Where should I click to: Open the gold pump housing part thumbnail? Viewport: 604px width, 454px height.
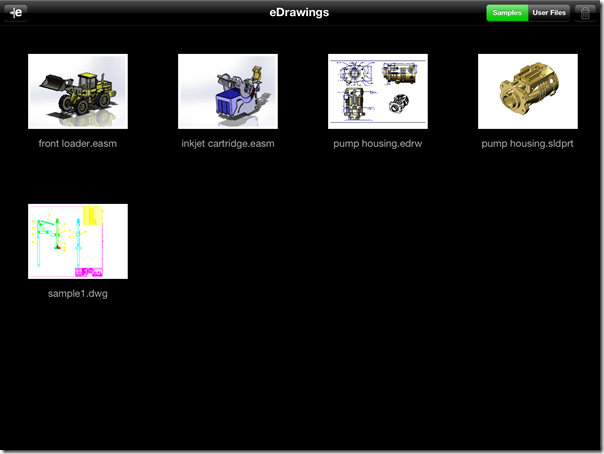pyautogui.click(x=528, y=91)
